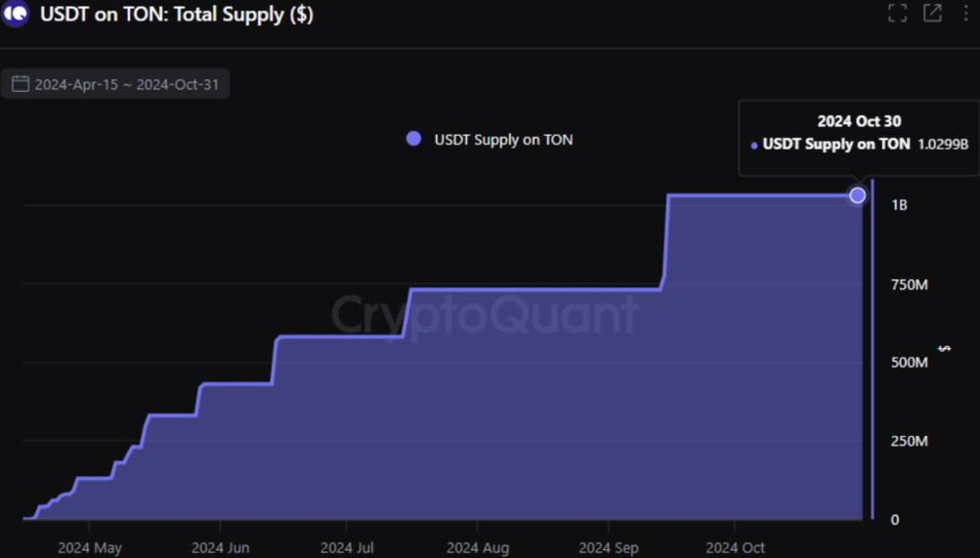Click the 1.0299B value in tooltip
The width and height of the screenshot is (980, 558).
[943, 145]
